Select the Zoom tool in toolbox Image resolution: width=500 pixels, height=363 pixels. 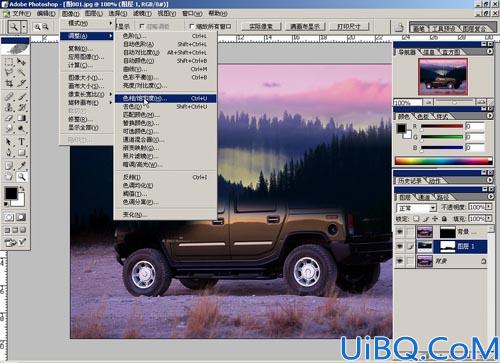click(x=21, y=177)
